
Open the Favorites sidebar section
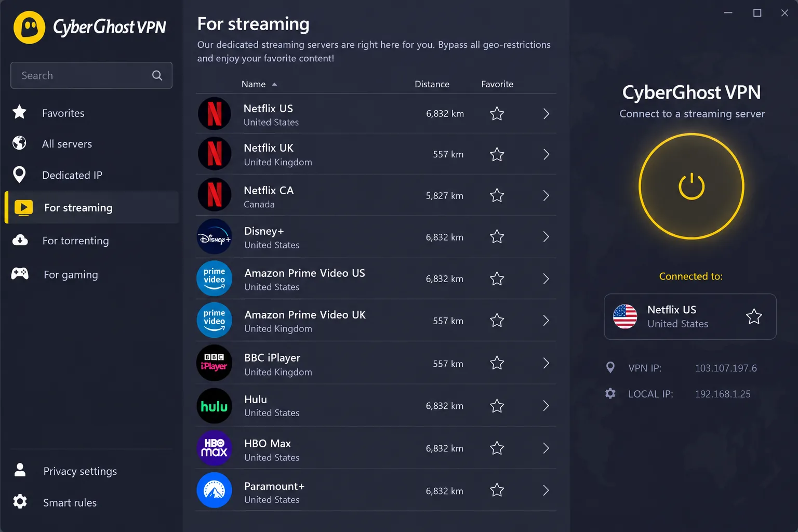[x=91, y=113]
